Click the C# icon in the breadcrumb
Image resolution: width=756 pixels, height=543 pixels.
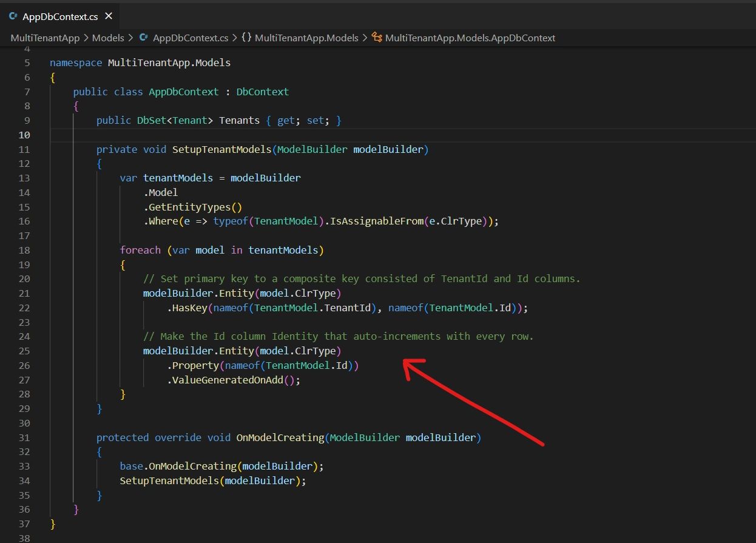click(x=143, y=38)
